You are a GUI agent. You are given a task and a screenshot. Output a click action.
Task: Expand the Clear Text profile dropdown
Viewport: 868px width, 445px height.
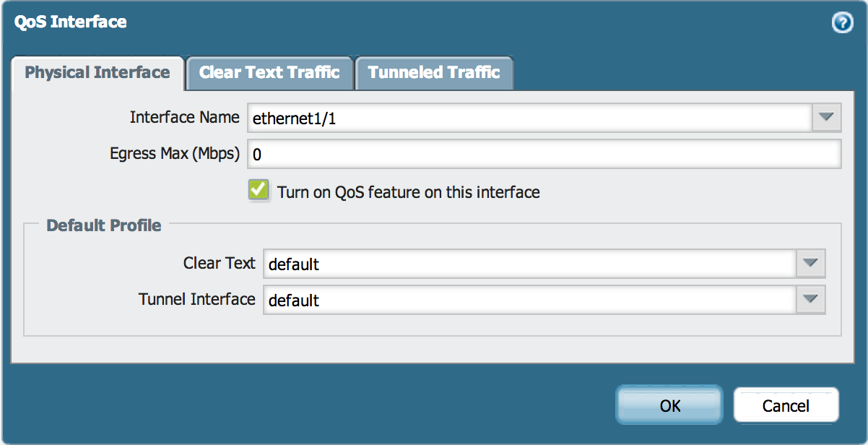pyautogui.click(x=810, y=264)
